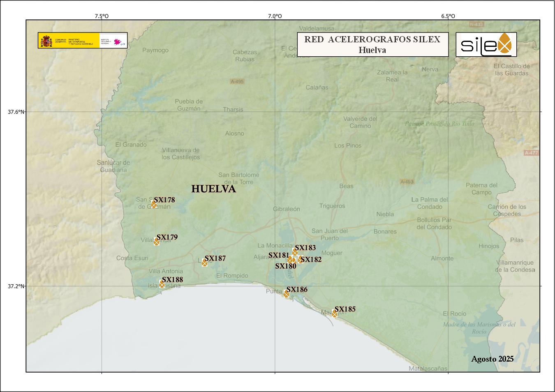Click the SX178 station marker

click(x=154, y=204)
